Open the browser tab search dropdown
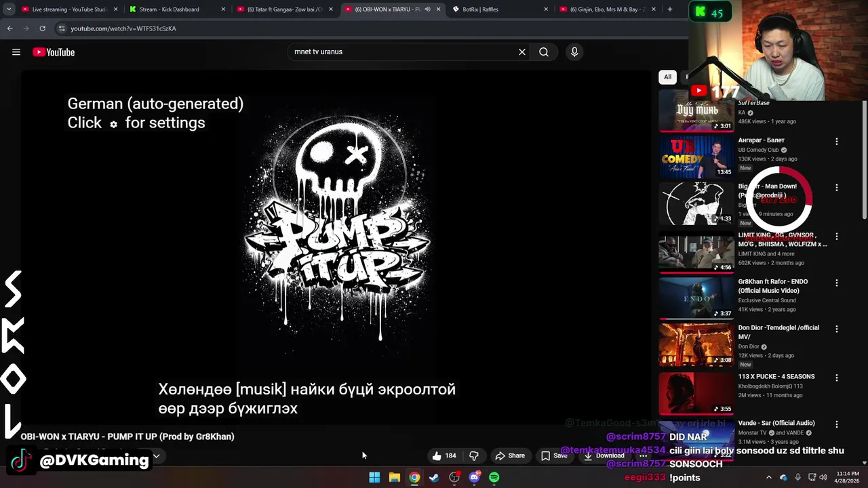This screenshot has width=868, height=488. click(x=9, y=9)
